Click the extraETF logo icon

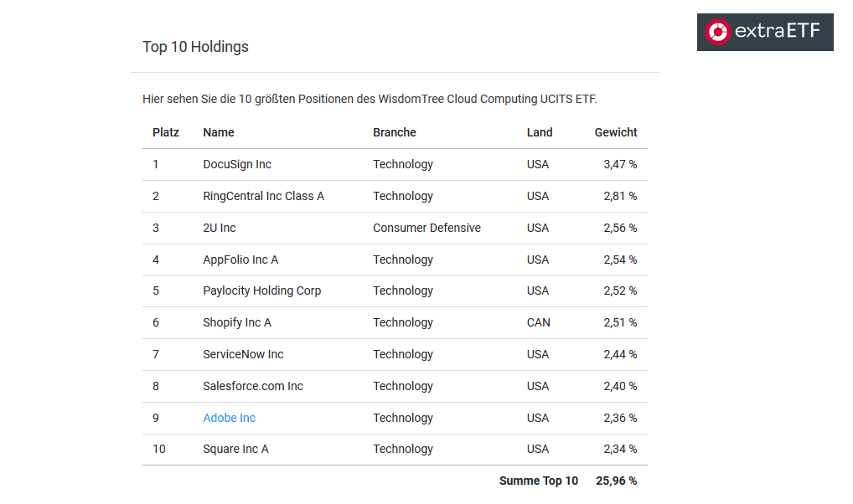[717, 32]
